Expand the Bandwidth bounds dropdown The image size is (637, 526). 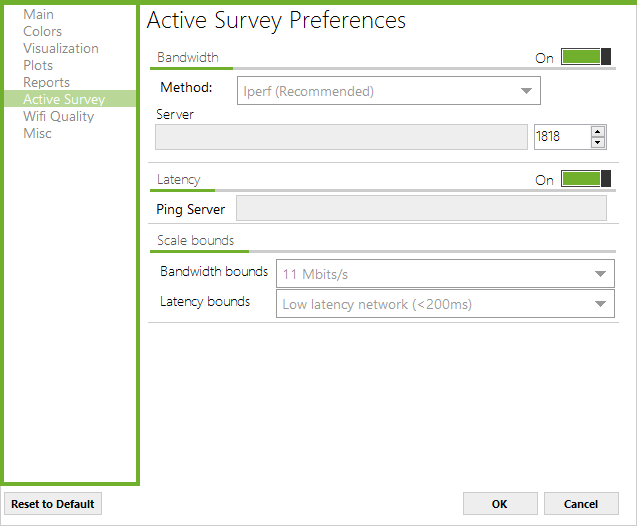coord(445,274)
